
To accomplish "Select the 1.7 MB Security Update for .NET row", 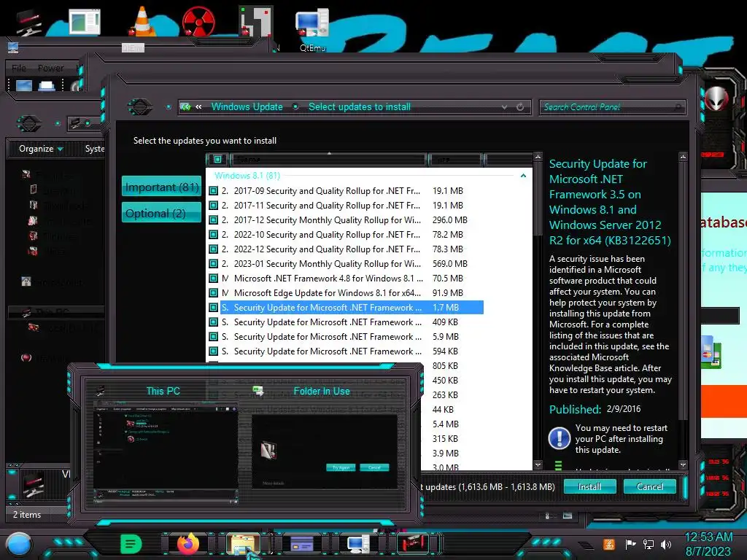I will [345, 308].
